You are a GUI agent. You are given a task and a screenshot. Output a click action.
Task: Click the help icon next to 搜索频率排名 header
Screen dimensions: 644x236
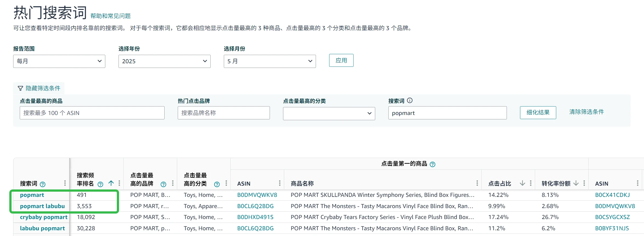point(100,184)
